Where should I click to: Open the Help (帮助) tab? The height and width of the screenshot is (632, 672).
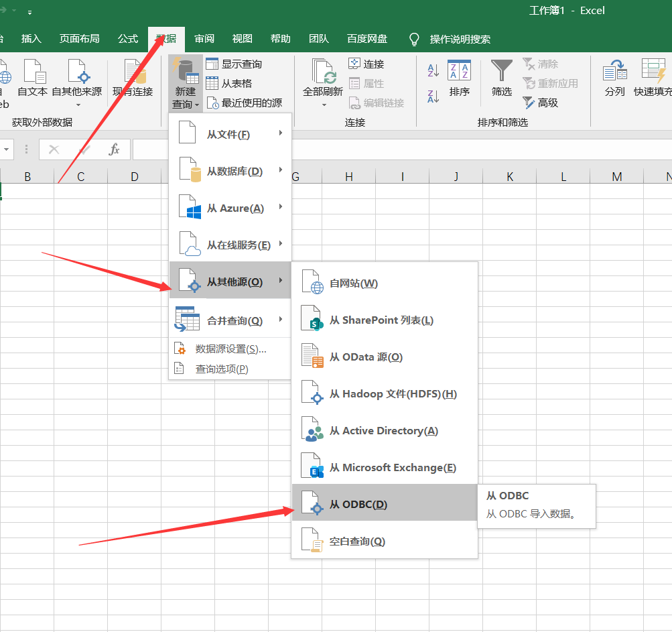280,39
